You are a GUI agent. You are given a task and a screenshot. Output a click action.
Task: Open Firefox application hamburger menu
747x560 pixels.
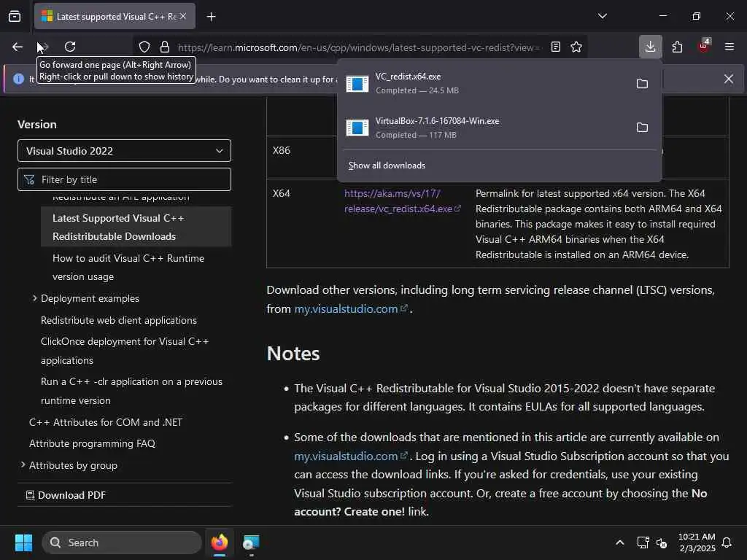pyautogui.click(x=729, y=47)
